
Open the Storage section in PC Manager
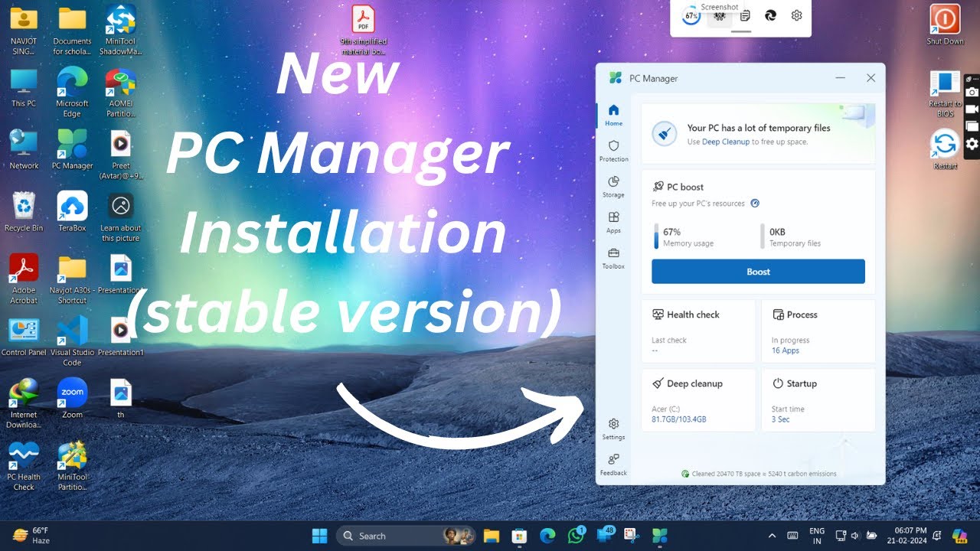(613, 187)
